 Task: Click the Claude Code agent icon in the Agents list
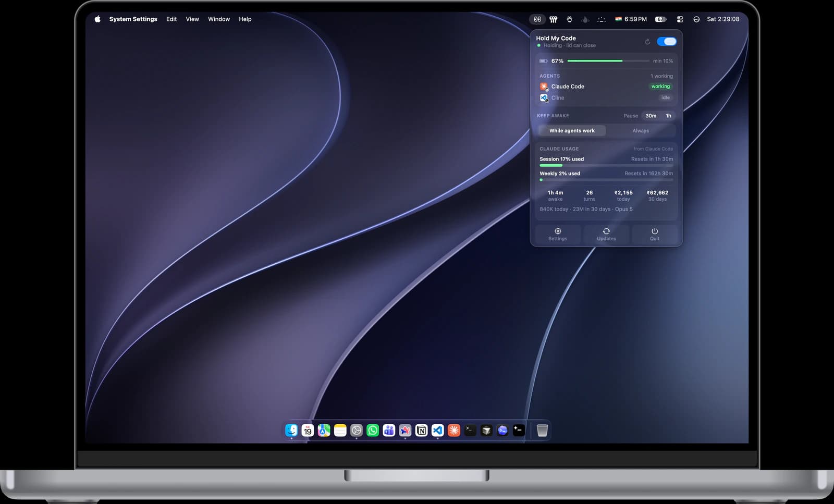point(544,87)
